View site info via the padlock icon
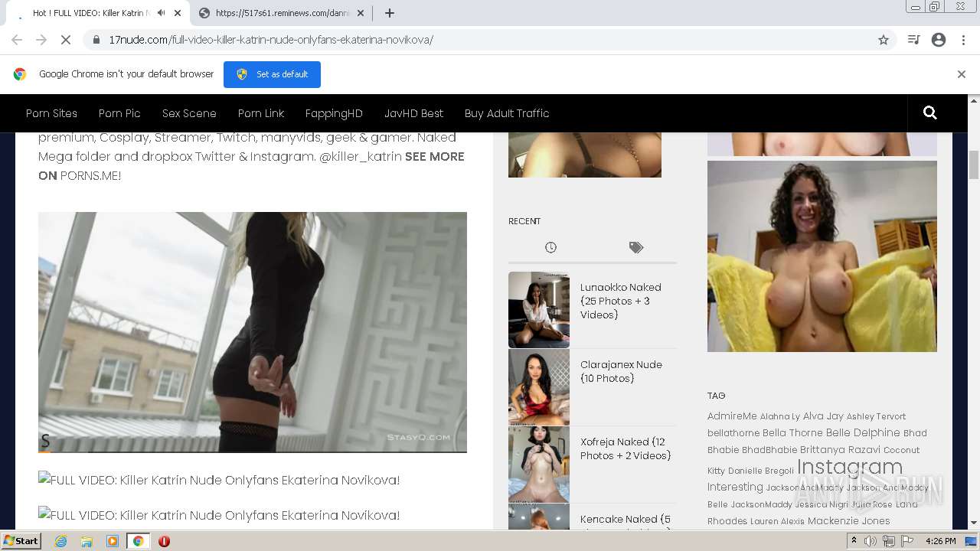 click(96, 40)
